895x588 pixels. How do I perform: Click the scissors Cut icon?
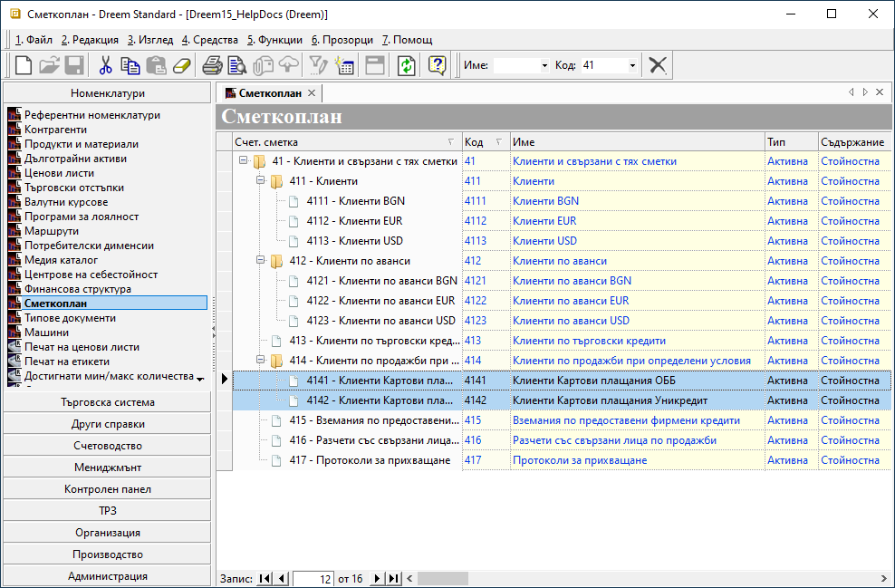coord(105,65)
